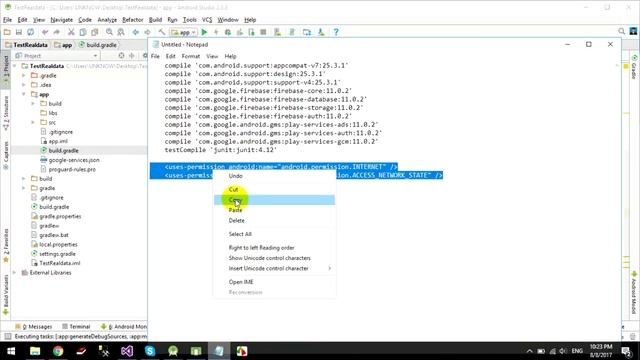This screenshot has width=640, height=360.
Task: Open the Structure side panel tab
Action: (x=6, y=113)
